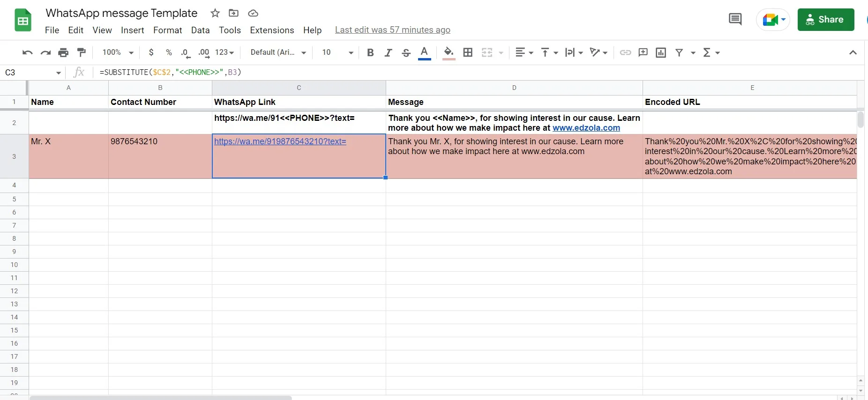Insert chart icon in toolbar
The height and width of the screenshot is (400, 868).
(x=661, y=52)
